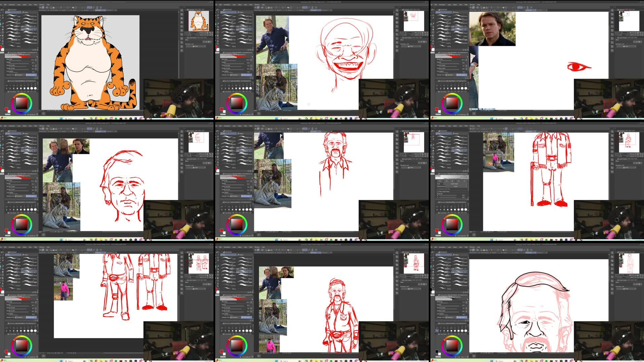Choose the largest brush size preset in the tiger window

(35, 88)
